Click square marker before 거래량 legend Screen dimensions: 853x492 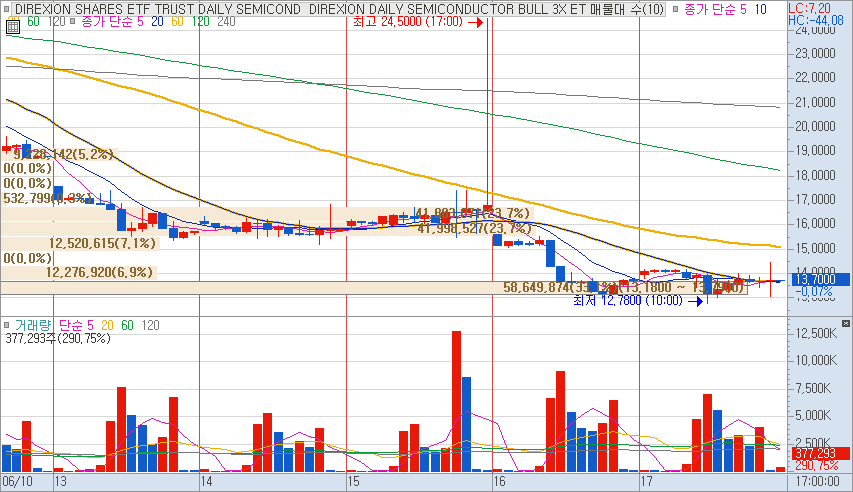(x=7, y=325)
